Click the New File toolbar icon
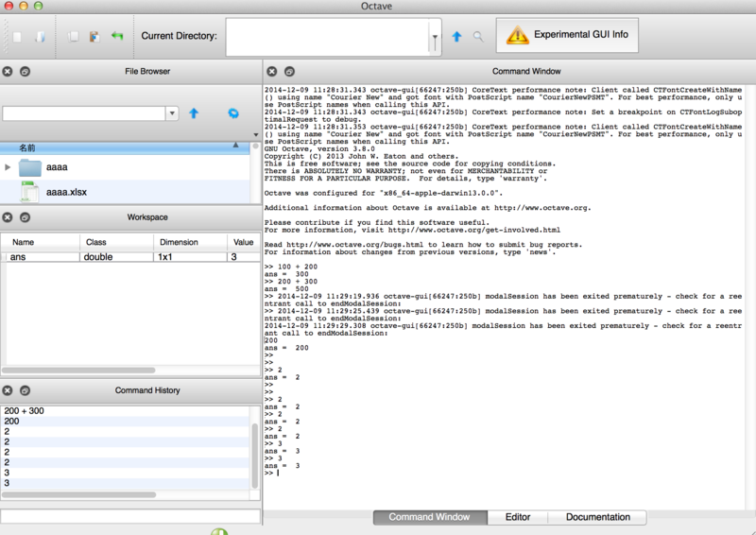The image size is (756, 535). (x=18, y=37)
